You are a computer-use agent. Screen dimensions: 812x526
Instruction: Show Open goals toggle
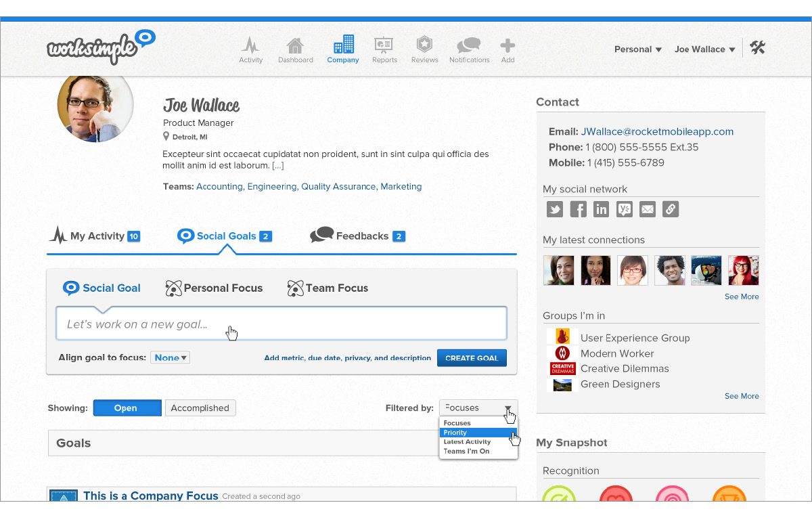coord(127,408)
